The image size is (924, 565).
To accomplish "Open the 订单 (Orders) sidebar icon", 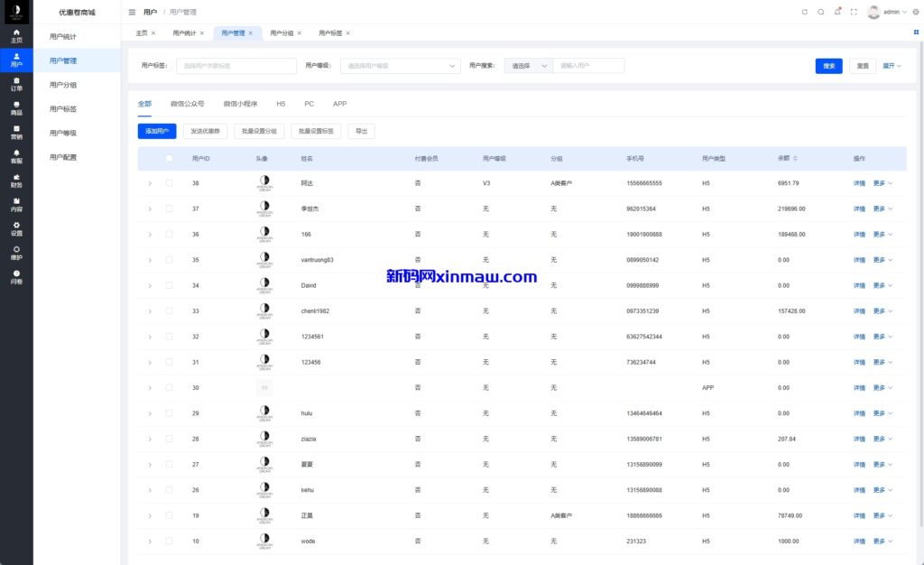I will (x=16, y=84).
